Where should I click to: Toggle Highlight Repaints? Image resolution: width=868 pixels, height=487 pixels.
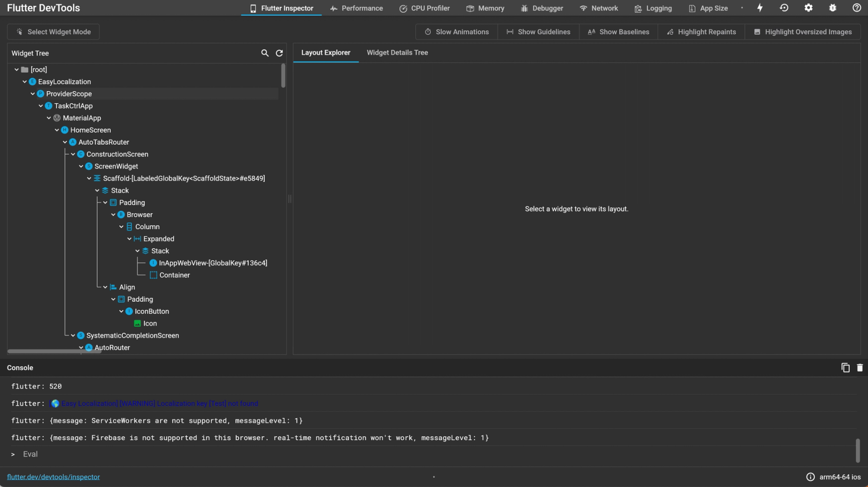(x=701, y=32)
